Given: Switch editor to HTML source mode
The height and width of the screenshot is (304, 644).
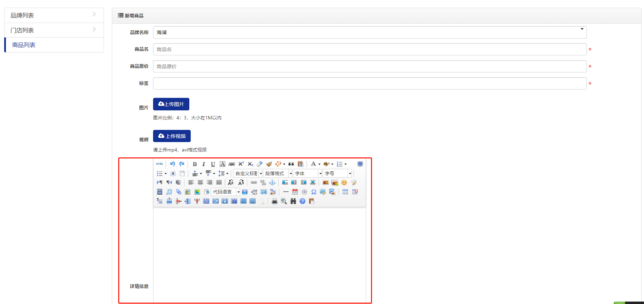Looking at the screenshot, I should [160, 164].
